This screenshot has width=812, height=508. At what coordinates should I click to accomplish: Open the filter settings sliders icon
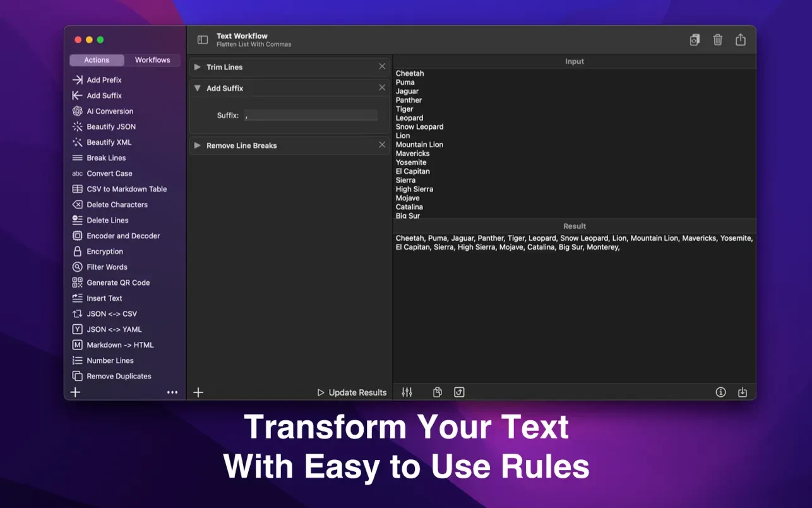tap(407, 392)
